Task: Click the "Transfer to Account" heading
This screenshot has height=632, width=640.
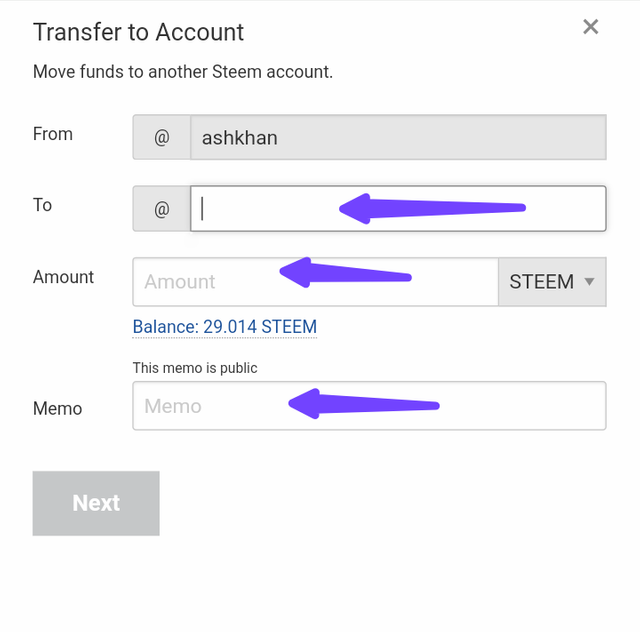Action: coord(139,32)
